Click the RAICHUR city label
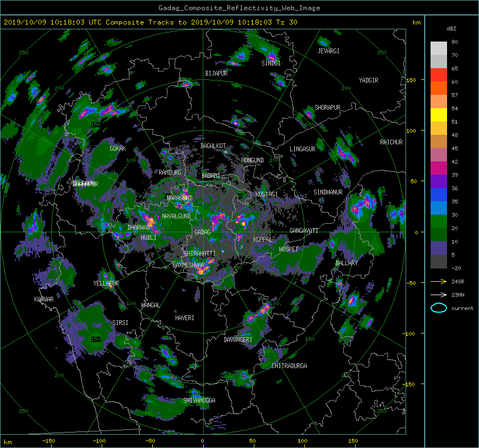 [391, 142]
